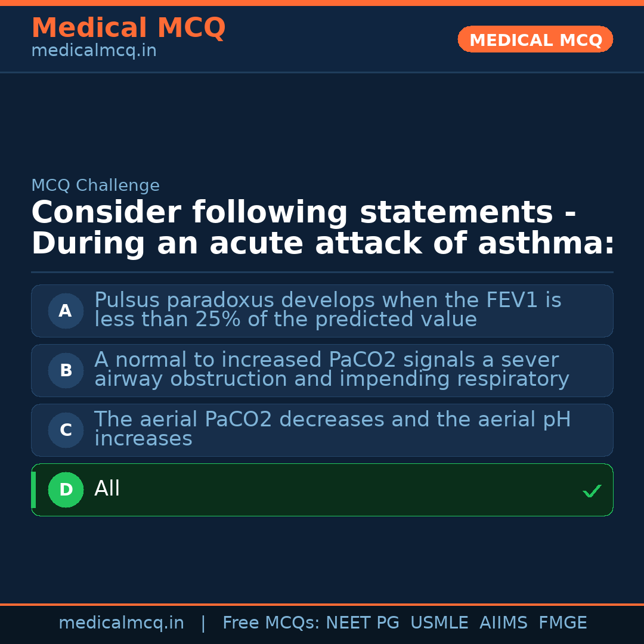Choose the answer text "A normal to increased PaCO2"

[x=332, y=370]
